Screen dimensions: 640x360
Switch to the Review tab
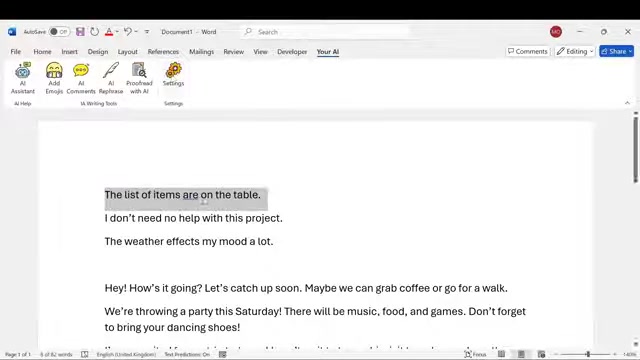tap(233, 52)
